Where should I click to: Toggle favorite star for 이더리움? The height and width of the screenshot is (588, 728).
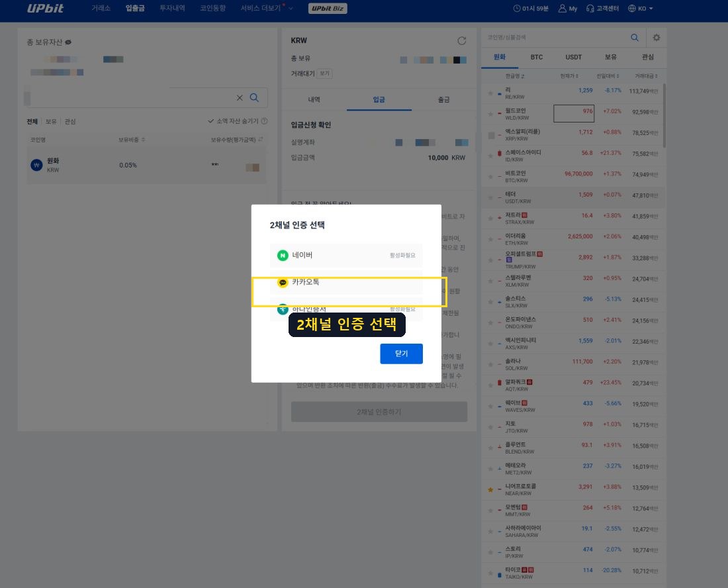point(490,239)
